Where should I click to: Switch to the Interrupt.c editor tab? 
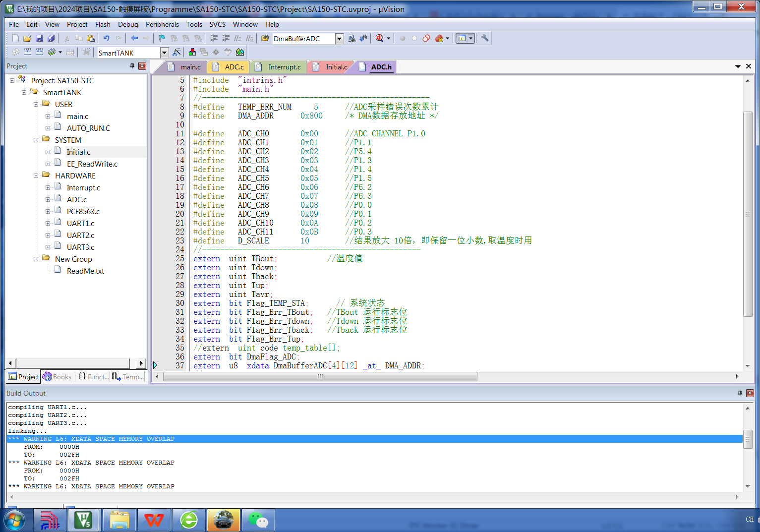(x=279, y=67)
